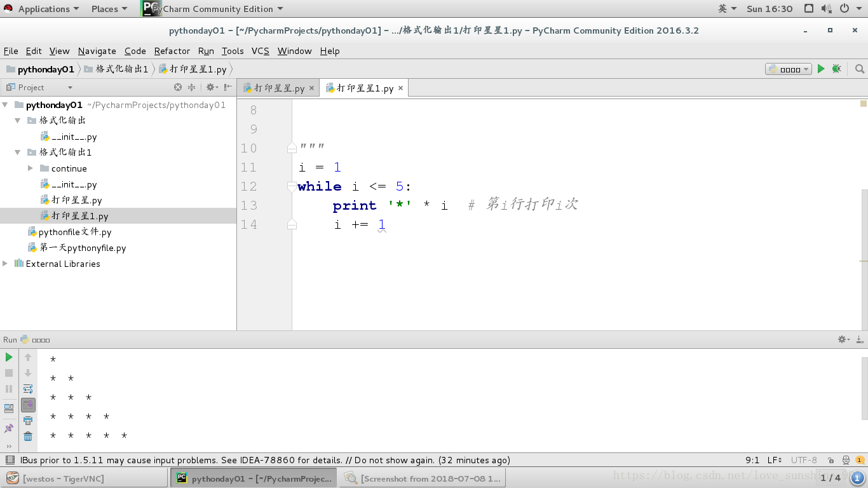Close the 打印星星1.py editor tab
The height and width of the screenshot is (488, 868).
(x=400, y=88)
